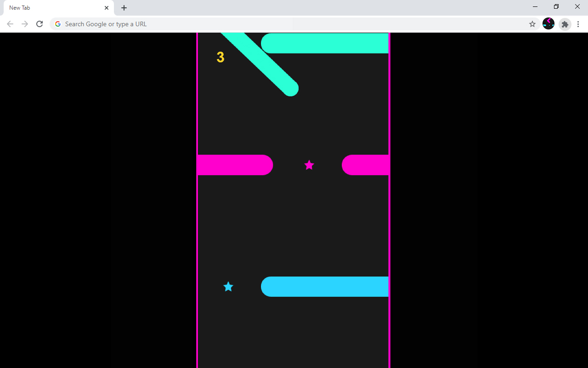Open the game extension icon in the toolbar

pos(548,24)
